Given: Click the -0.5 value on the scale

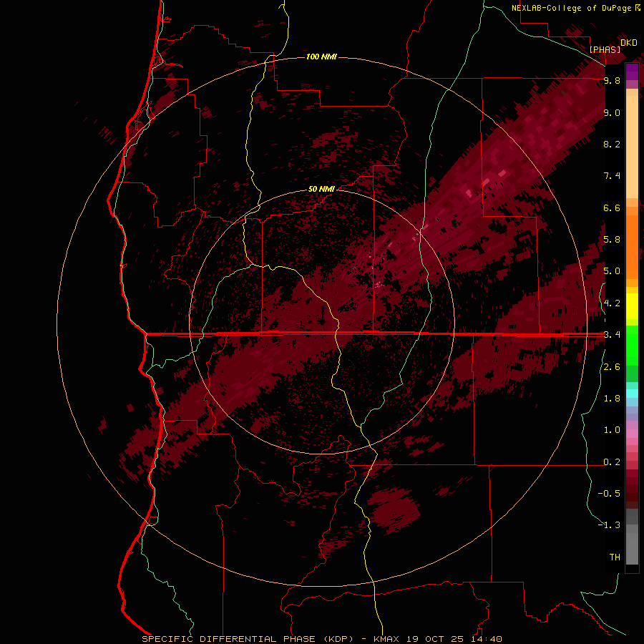Looking at the screenshot, I should [609, 493].
